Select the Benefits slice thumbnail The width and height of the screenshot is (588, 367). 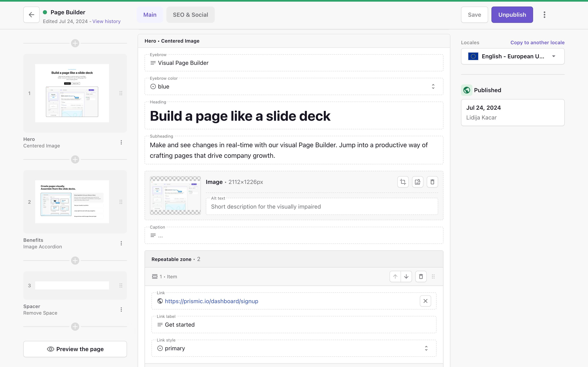[72, 202]
